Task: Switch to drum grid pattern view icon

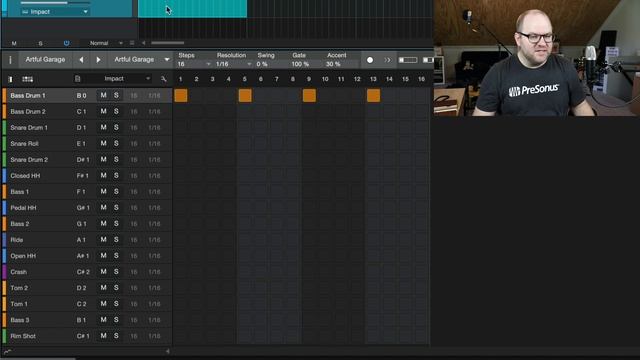Action: pos(27,79)
